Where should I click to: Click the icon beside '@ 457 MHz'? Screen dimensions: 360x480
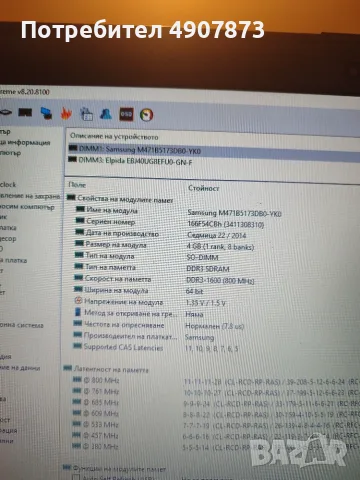coord(77,435)
